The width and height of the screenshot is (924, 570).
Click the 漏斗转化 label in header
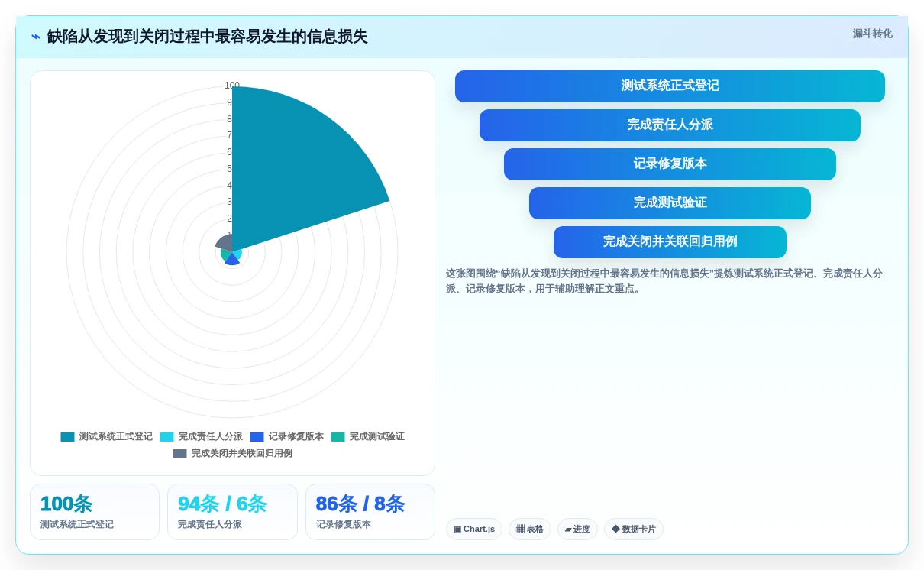(873, 34)
